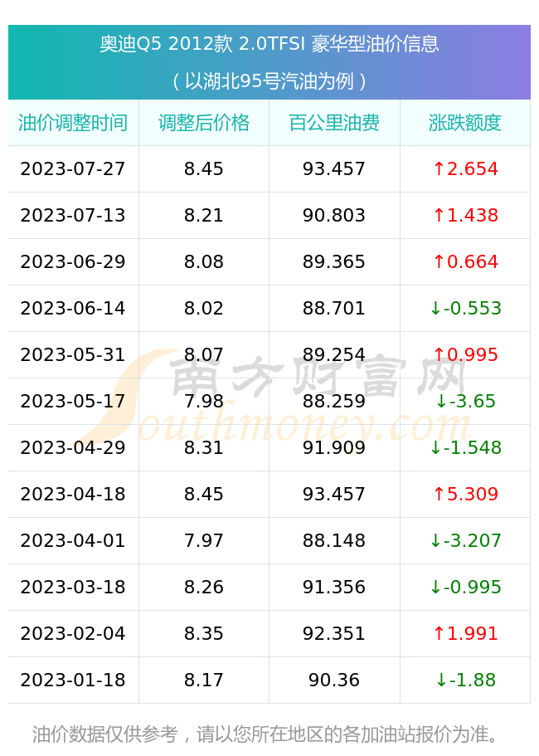539x756 pixels.
Task: Click the date cell 2023-01-18
Action: click(x=73, y=680)
